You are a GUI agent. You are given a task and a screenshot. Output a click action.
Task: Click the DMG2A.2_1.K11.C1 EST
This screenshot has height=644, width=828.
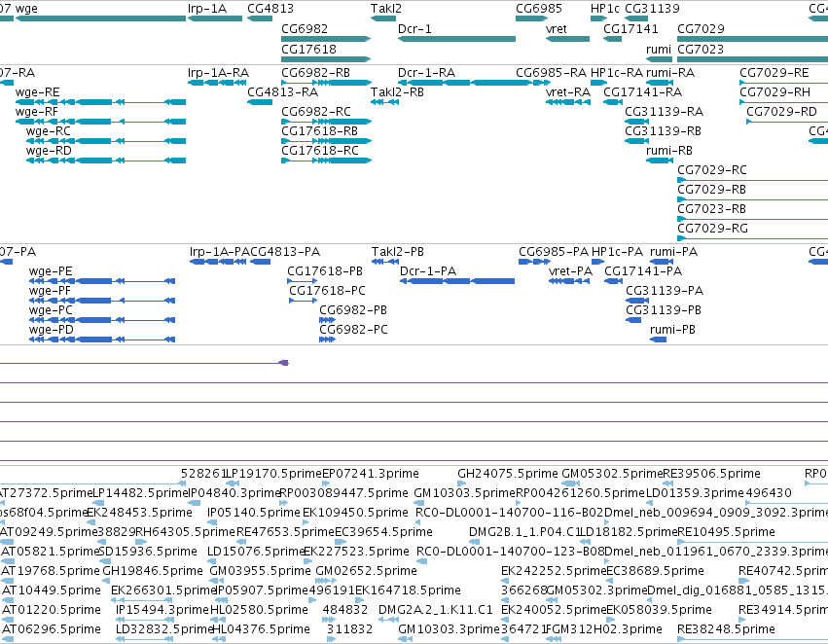tap(388, 620)
